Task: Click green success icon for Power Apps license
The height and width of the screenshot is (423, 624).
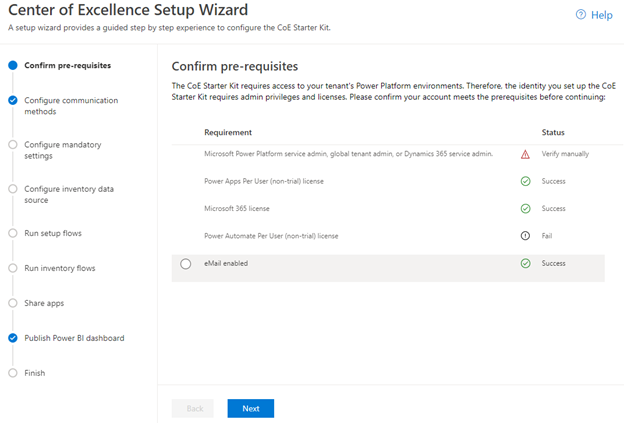Action: [x=525, y=181]
